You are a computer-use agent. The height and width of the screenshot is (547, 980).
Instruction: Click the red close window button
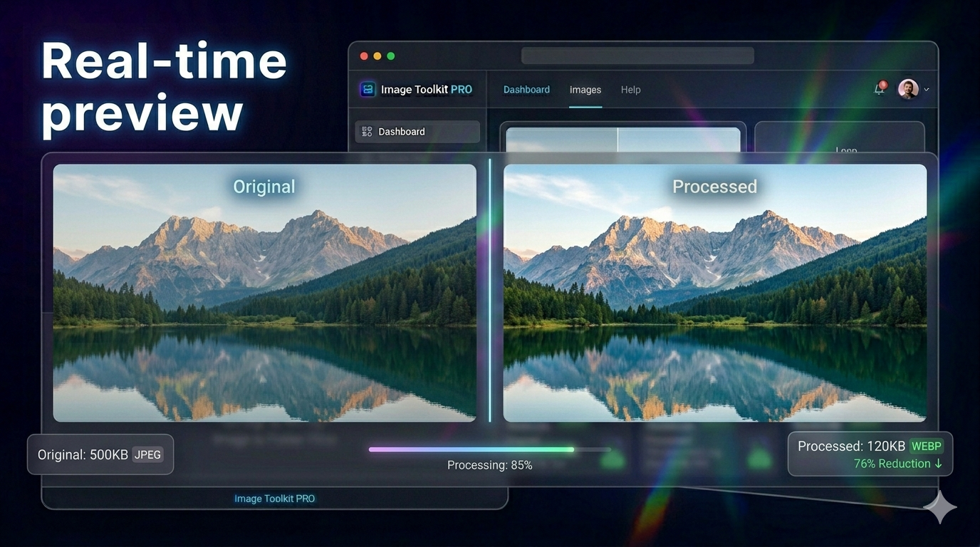[x=364, y=56]
